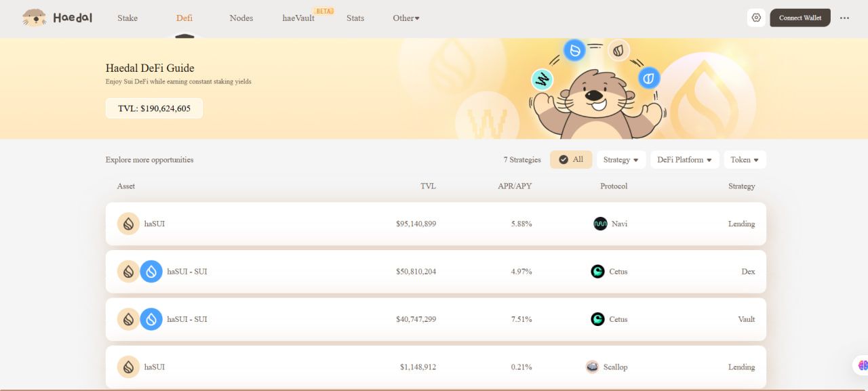Open the Other menu in the navigation
This screenshot has width=868, height=391.
(x=406, y=18)
